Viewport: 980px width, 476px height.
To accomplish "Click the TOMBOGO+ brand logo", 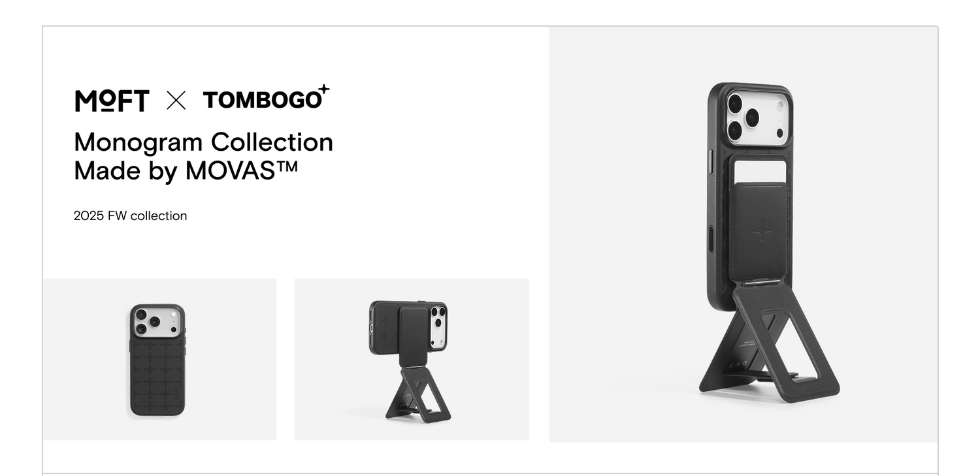I will [x=267, y=97].
